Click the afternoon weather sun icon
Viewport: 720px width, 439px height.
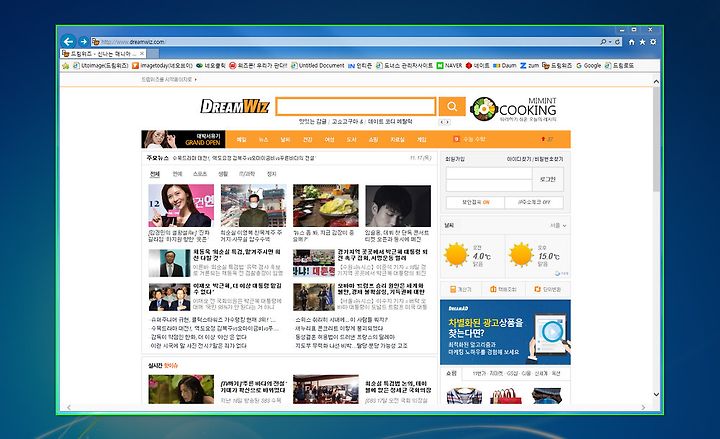(x=521, y=255)
